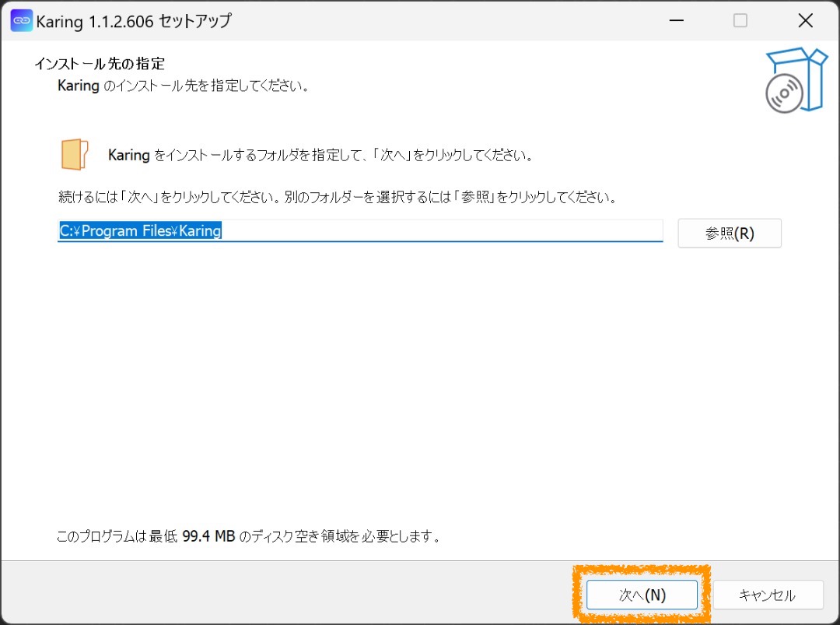The height and width of the screenshot is (625, 840).
Task: Click the orange folder icon
Action: pos(75,155)
